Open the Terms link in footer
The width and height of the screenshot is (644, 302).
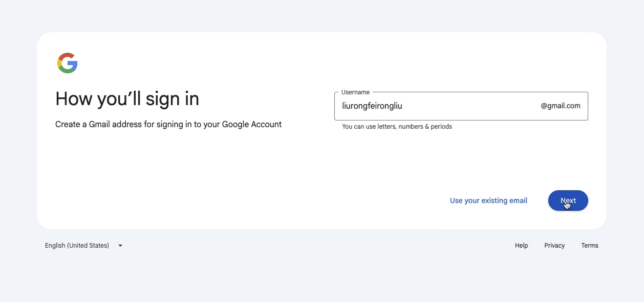point(590,246)
